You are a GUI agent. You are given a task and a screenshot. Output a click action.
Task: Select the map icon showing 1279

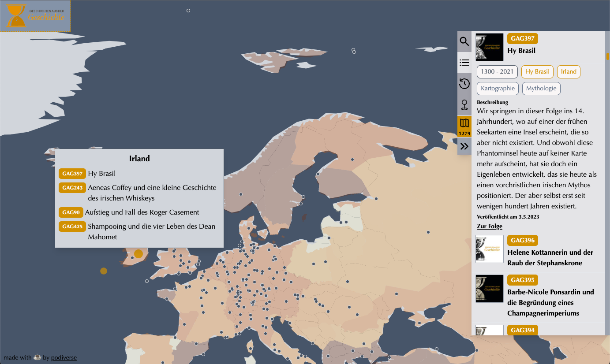464,126
